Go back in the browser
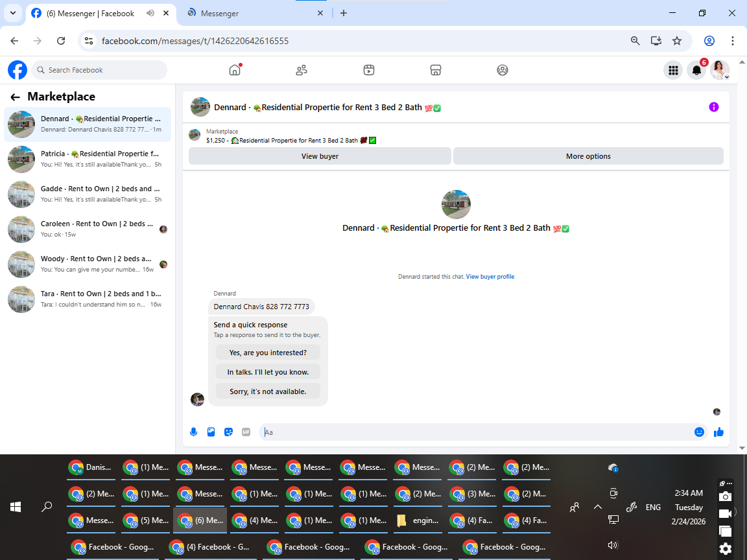This screenshot has height=560, width=747. pos(14,41)
